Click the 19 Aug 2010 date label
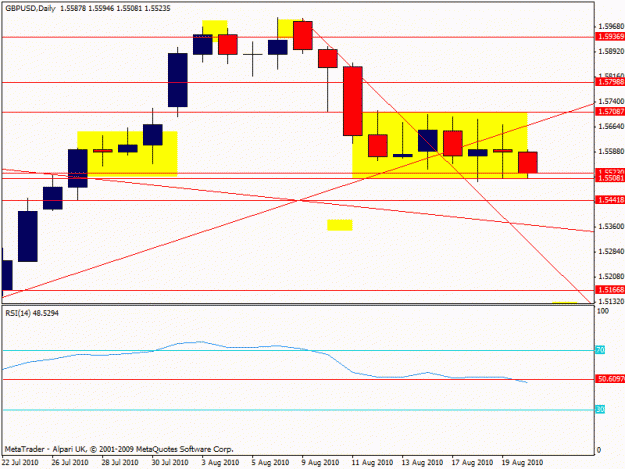This screenshot has width=625, height=469. coord(522,462)
